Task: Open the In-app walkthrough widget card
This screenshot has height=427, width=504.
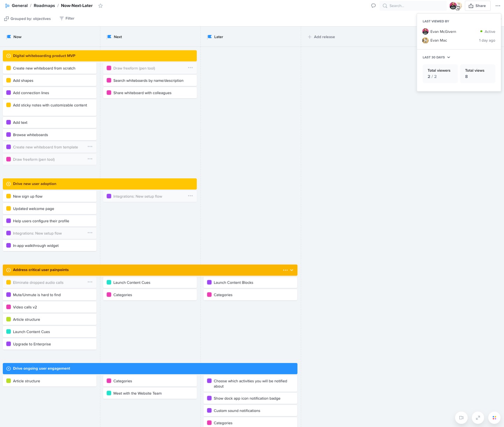Action: (50, 245)
